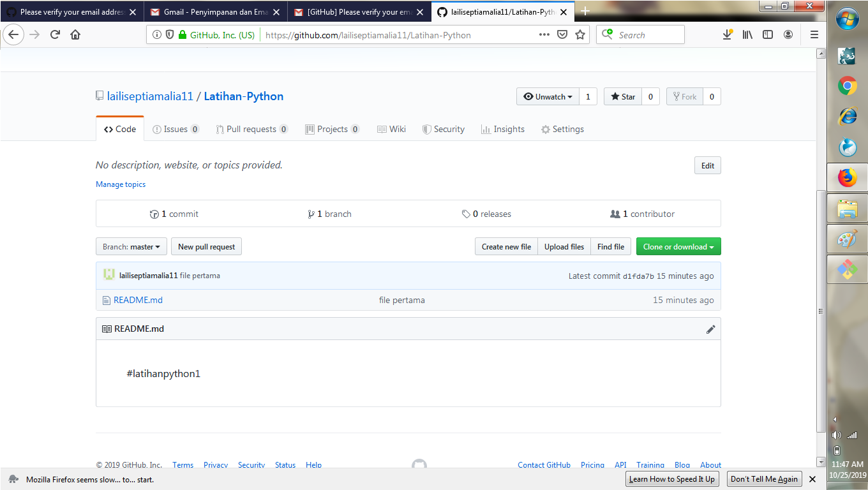Image resolution: width=868 pixels, height=490 pixels.
Task: Bookmark this page using the star icon
Action: pos(581,34)
